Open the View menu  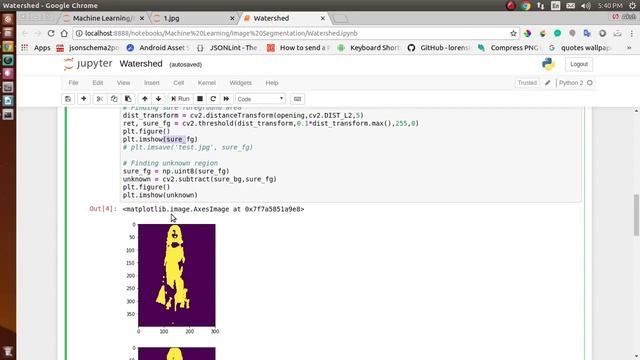click(123, 83)
